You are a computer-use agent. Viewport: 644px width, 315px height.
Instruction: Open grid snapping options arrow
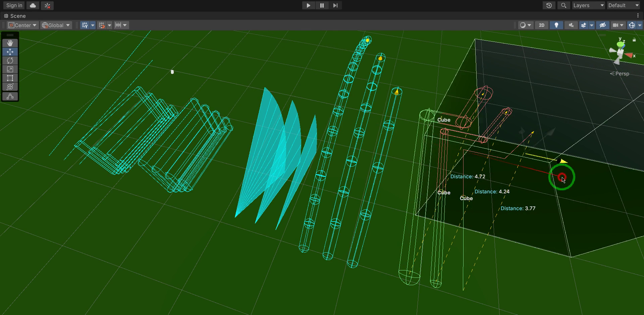click(x=109, y=25)
